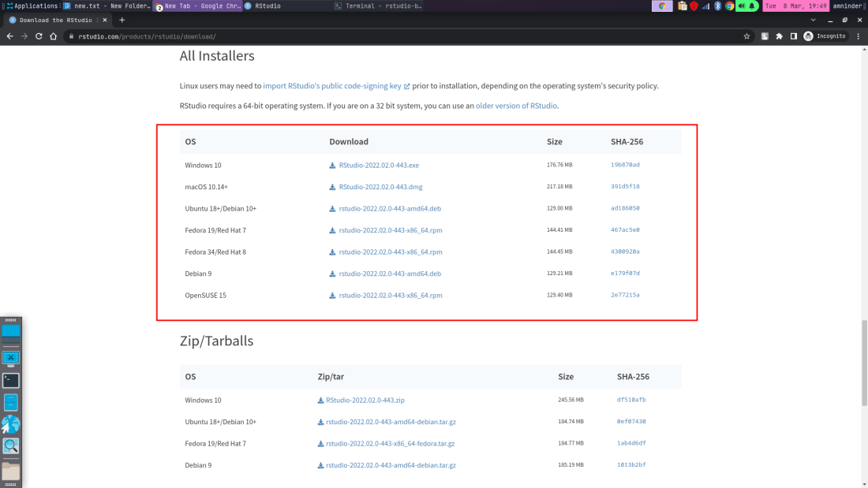Reload the RStudio download page
The height and width of the screenshot is (488, 868).
[39, 36]
